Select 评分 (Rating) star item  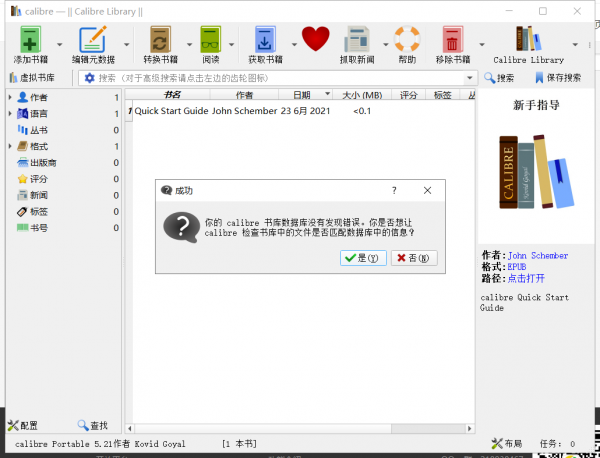click(x=33, y=179)
